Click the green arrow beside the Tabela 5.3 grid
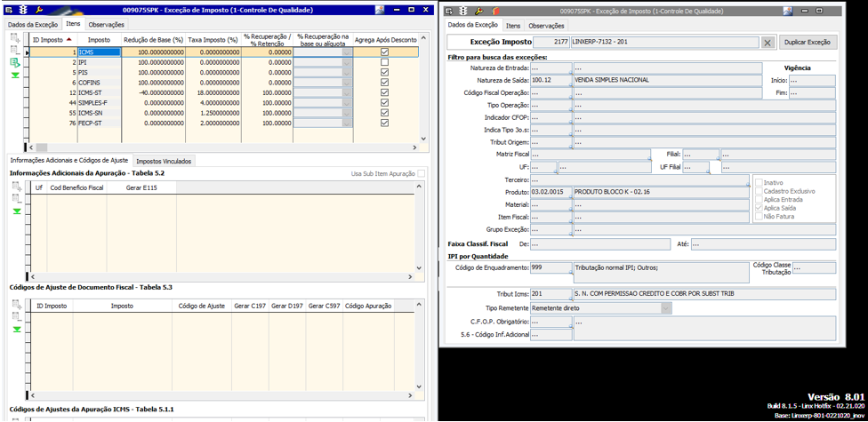The height and width of the screenshot is (422, 868). pyautogui.click(x=15, y=329)
